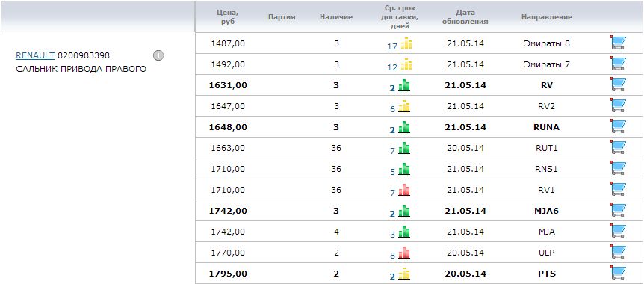Click the cart icon in the MJA row
The image size is (644, 284).
pyautogui.click(x=618, y=232)
